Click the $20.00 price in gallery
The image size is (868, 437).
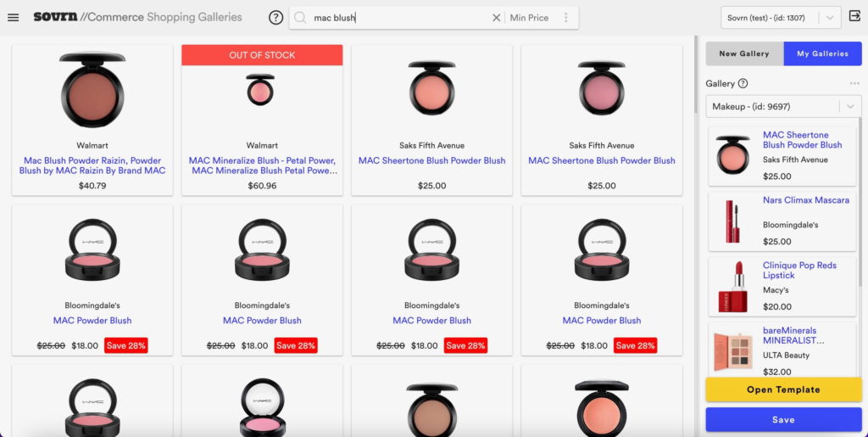[776, 306]
